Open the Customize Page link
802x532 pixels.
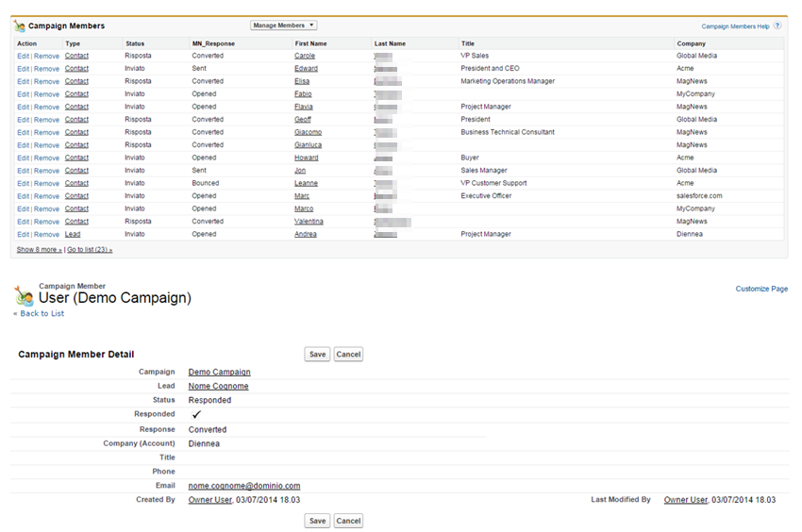760,289
